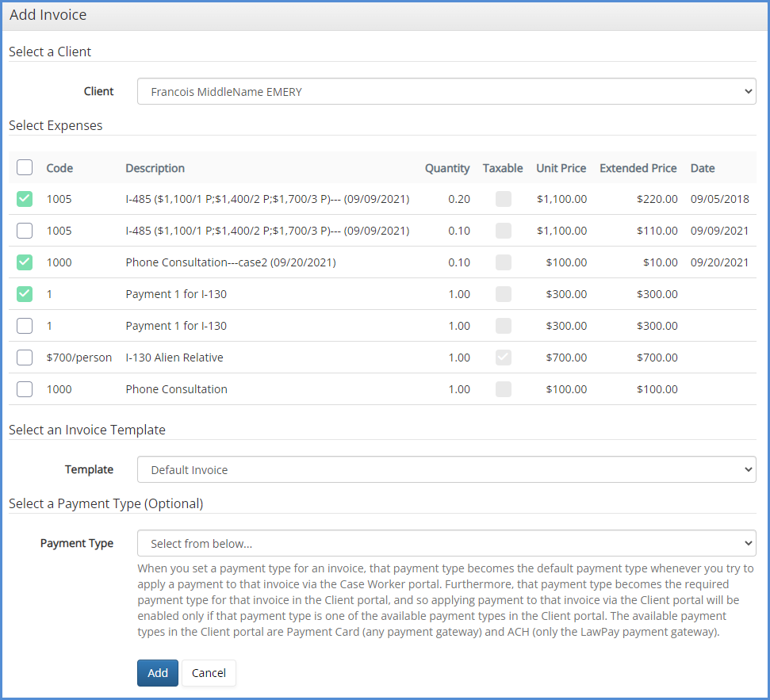Click the Date column header
Image resolution: width=770 pixels, height=700 pixels.
click(702, 168)
